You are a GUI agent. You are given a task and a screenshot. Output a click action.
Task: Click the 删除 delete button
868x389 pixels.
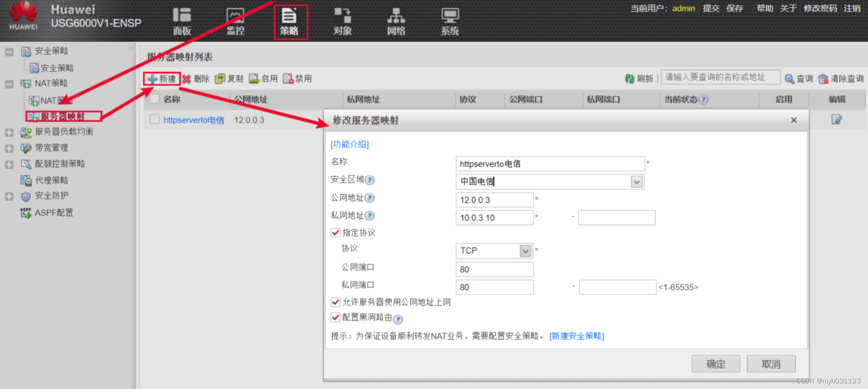point(196,79)
